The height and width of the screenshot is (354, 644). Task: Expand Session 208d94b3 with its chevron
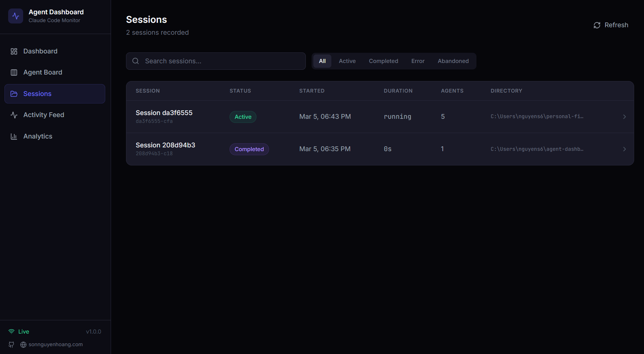(624, 149)
